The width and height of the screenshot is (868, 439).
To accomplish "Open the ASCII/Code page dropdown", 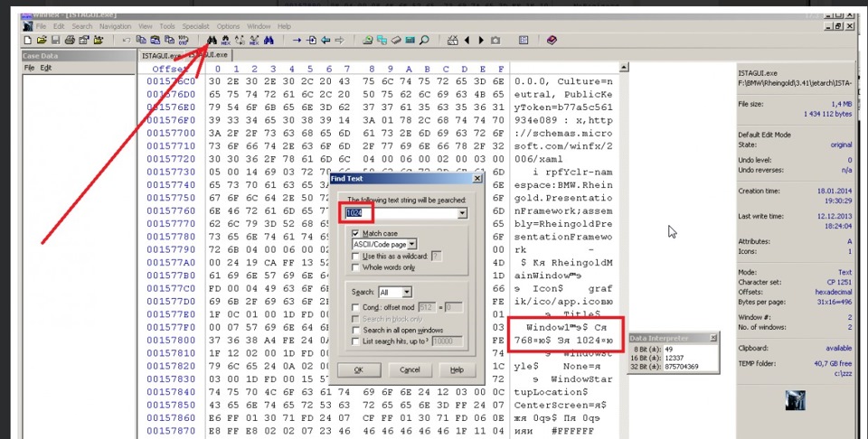I will (x=412, y=244).
